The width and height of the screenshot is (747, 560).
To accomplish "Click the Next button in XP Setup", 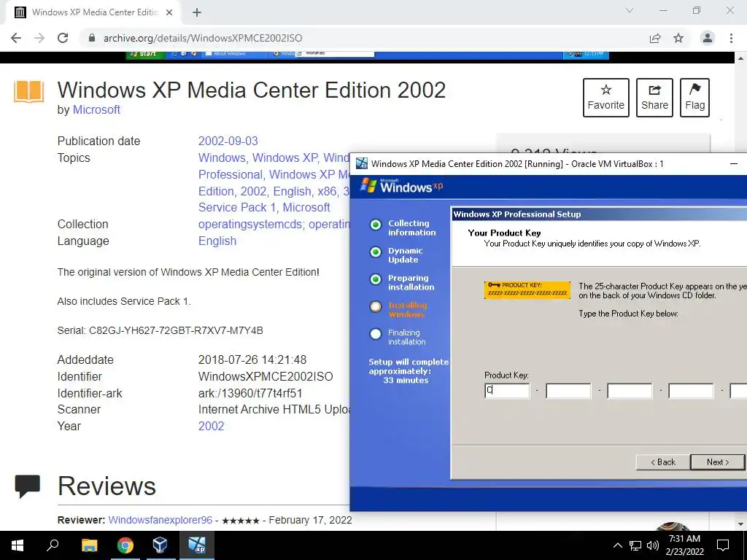I will tap(718, 462).
